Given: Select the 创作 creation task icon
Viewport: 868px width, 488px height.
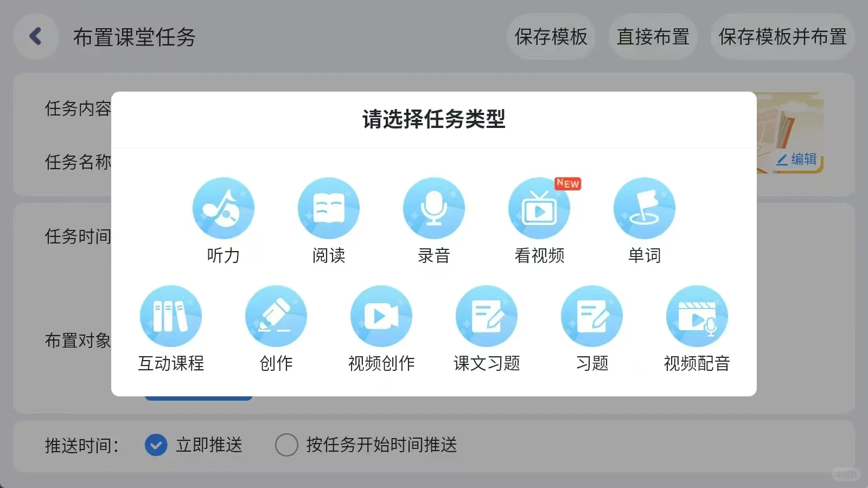Looking at the screenshot, I should [x=276, y=315].
